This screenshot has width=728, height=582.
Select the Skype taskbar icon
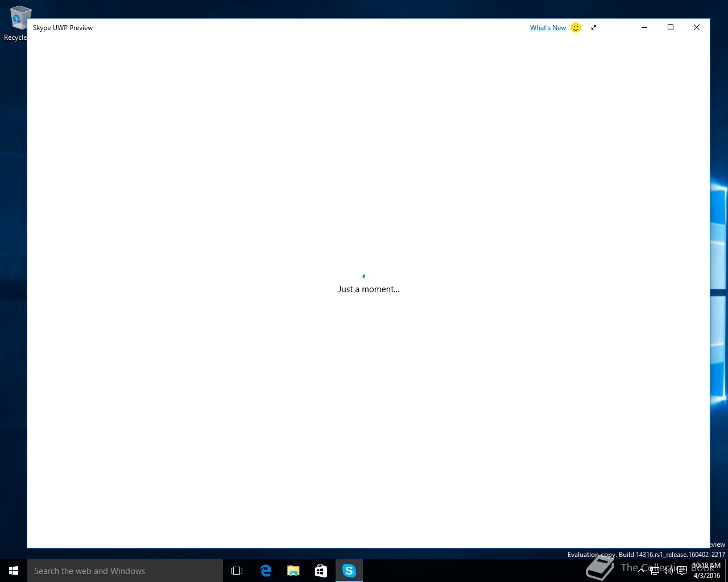349,571
